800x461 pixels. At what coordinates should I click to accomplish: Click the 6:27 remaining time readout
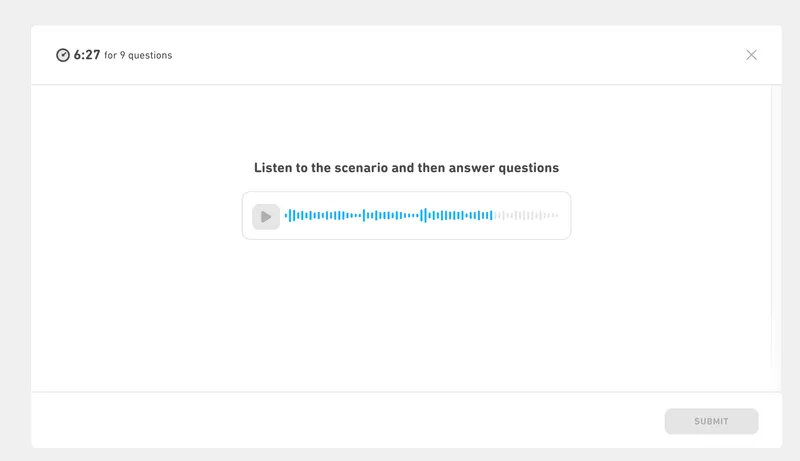[x=87, y=55]
